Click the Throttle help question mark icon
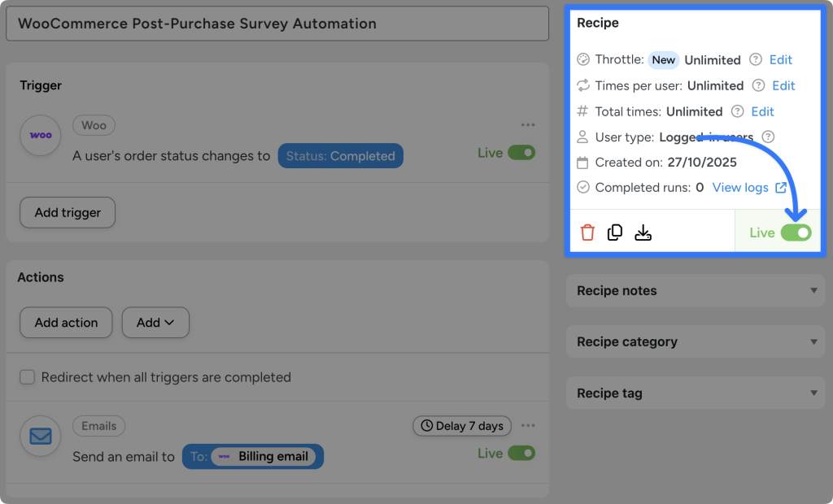Viewport: 833px width, 504px height. (x=754, y=59)
